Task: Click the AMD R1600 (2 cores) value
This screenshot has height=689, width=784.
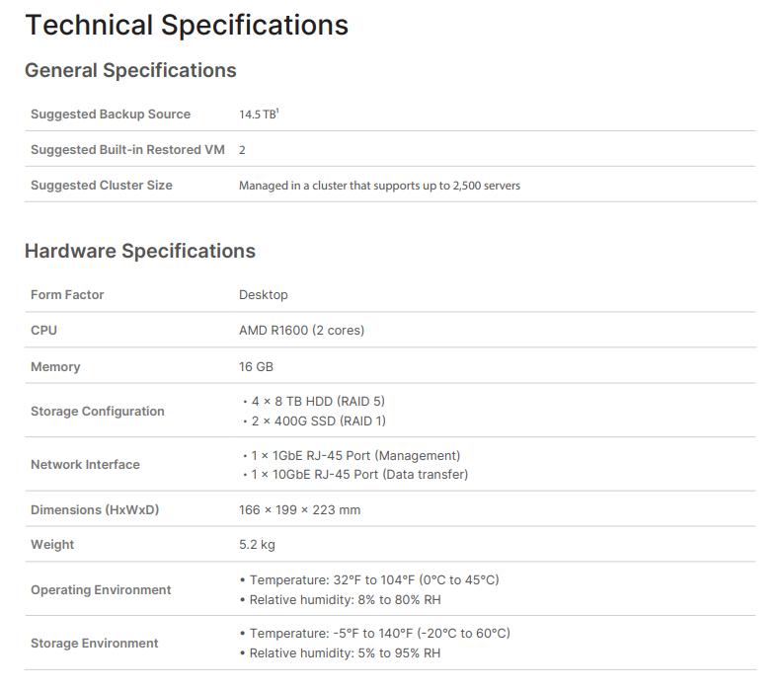Action: coord(301,331)
